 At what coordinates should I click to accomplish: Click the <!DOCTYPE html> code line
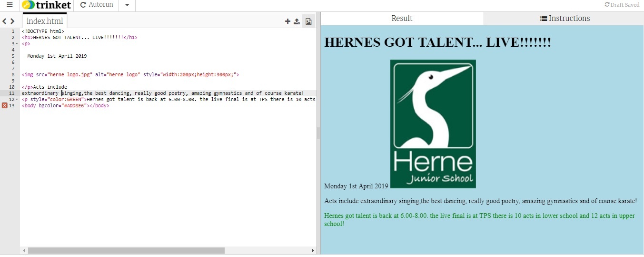click(43, 31)
